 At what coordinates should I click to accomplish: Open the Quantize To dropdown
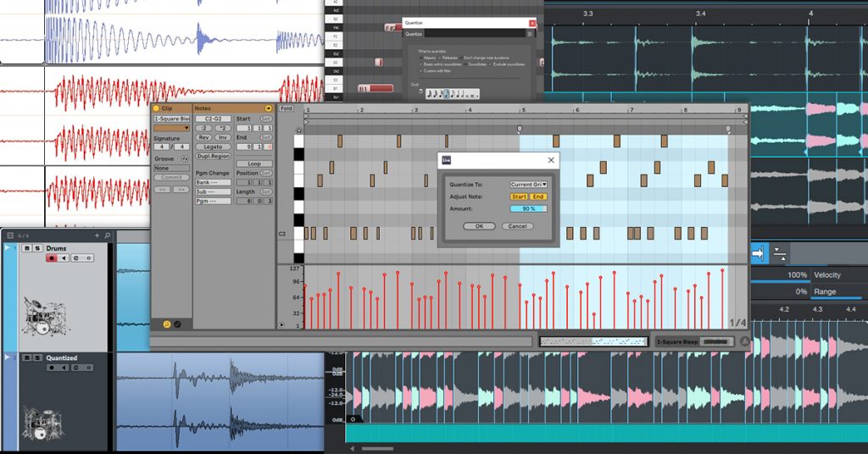pos(528,185)
